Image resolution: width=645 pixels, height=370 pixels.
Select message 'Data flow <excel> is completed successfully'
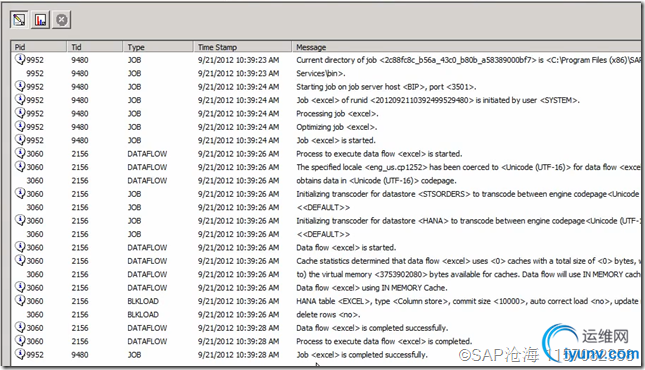(372, 328)
